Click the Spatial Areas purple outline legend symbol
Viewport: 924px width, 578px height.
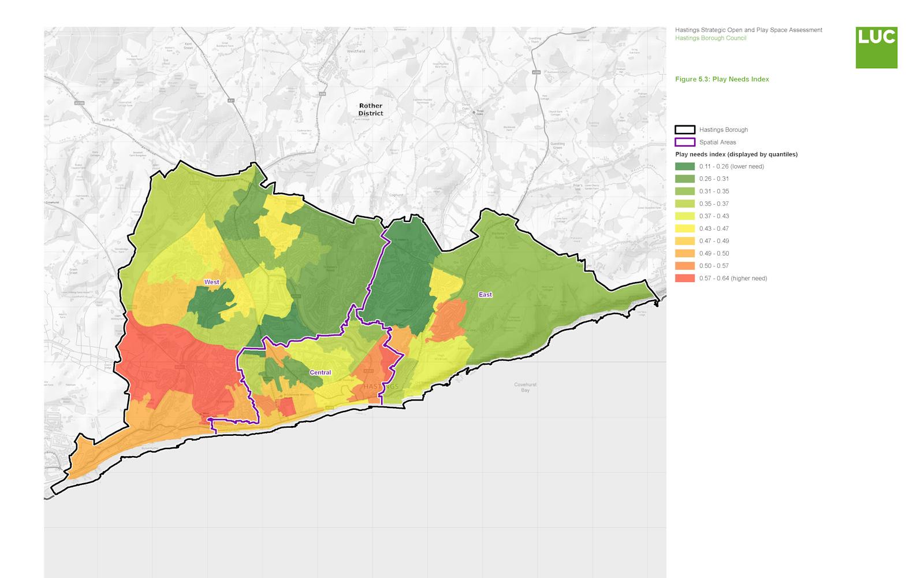click(x=685, y=142)
